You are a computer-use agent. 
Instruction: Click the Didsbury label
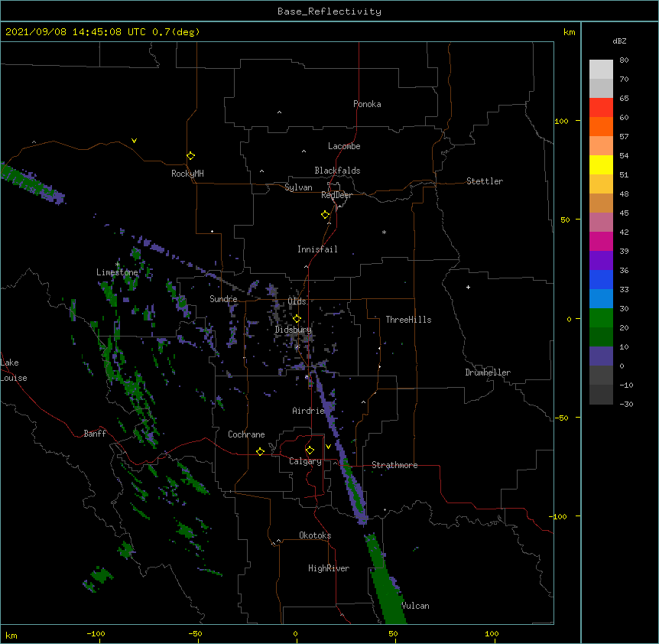(294, 330)
